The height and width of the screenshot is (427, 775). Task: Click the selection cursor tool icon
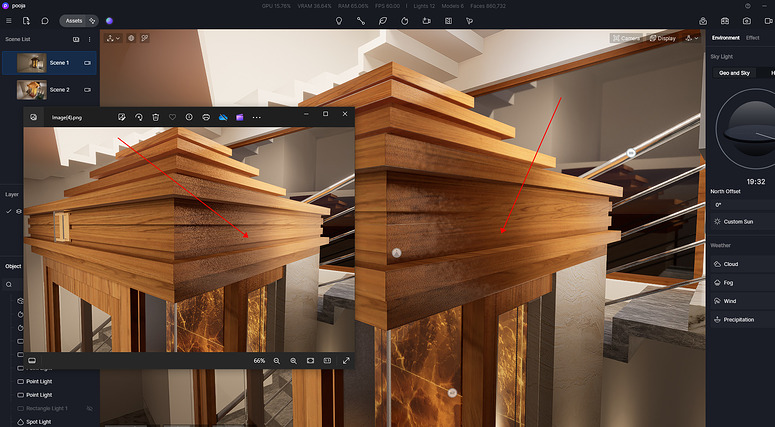470,21
